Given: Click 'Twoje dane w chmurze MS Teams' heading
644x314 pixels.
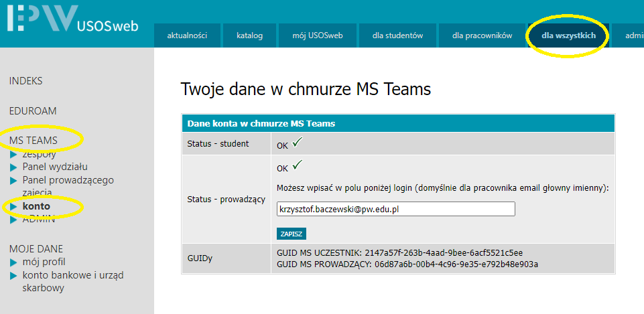Looking at the screenshot, I should pos(306,90).
